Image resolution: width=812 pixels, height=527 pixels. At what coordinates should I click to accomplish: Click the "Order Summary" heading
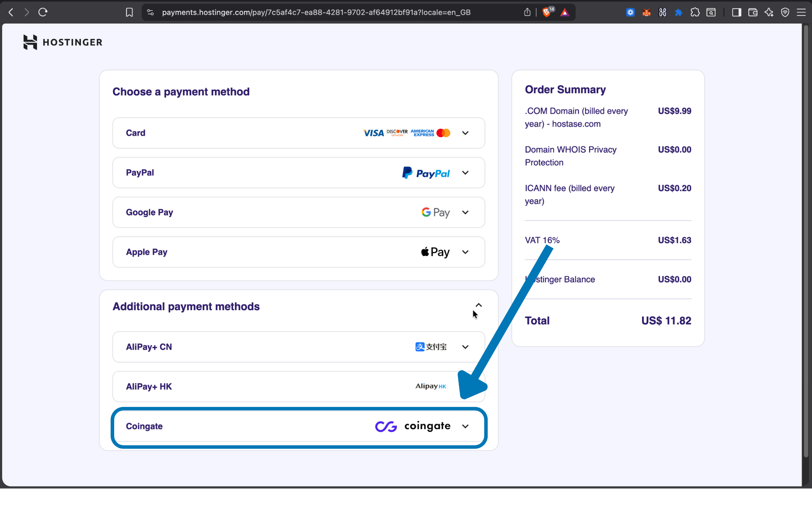pos(565,90)
